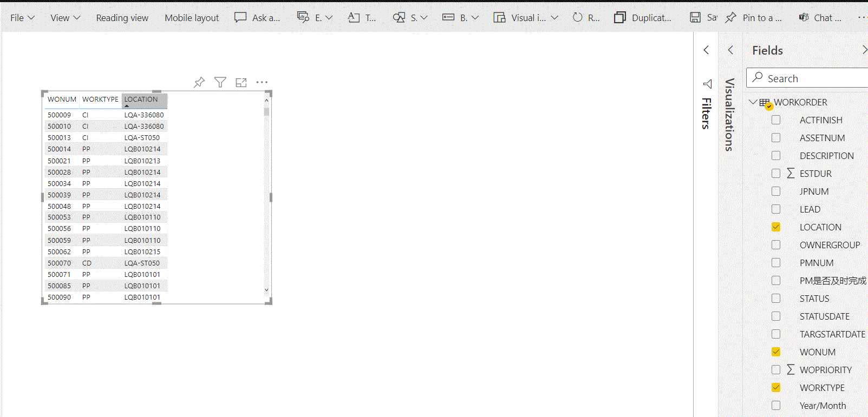Open Chat in Teams

point(820,18)
